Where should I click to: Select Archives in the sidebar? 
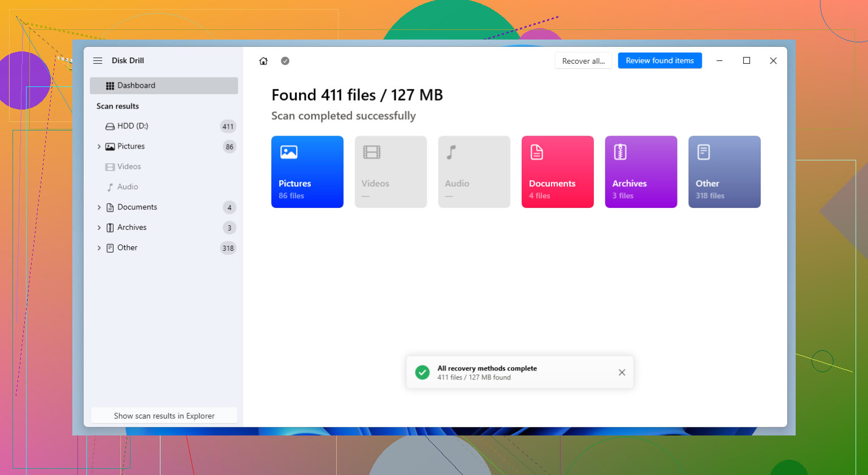coord(164,228)
